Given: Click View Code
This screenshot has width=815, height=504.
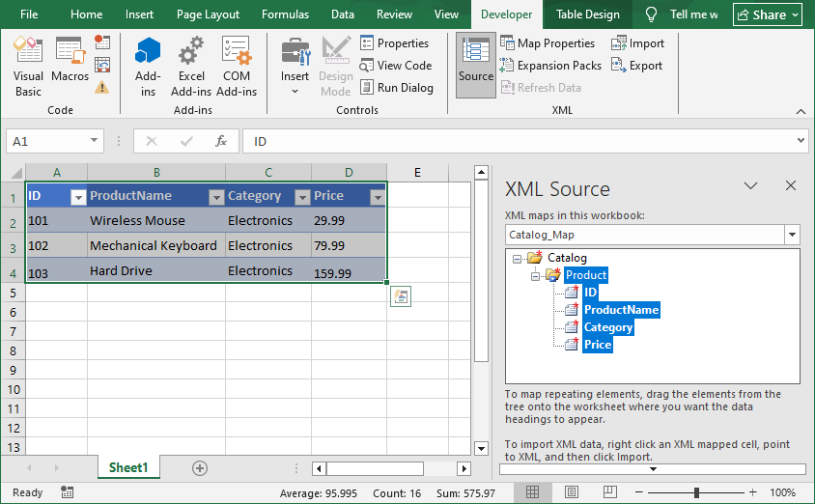Looking at the screenshot, I should coord(396,66).
